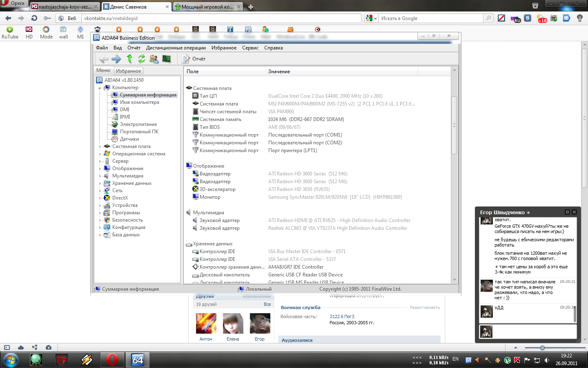Collapse the Компьютер tree node
Viewport: 588px width, 368px height.
[99, 88]
